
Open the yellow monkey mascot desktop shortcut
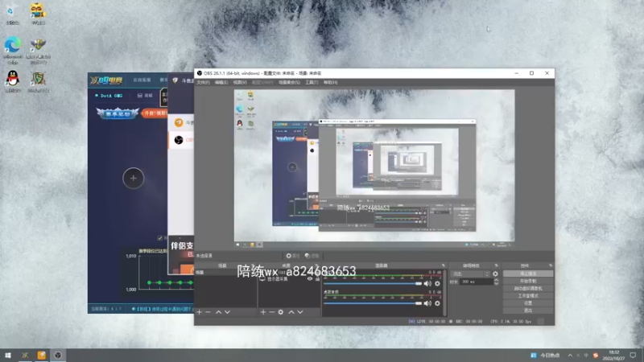[38, 14]
